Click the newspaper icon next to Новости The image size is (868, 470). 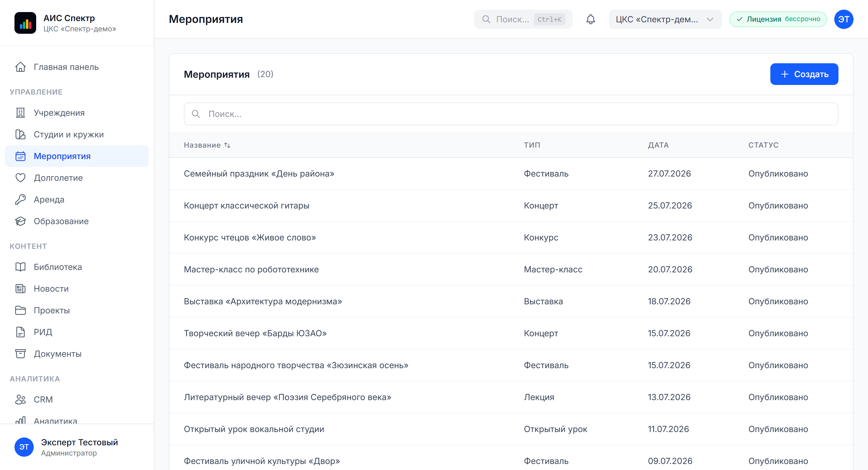tap(20, 289)
